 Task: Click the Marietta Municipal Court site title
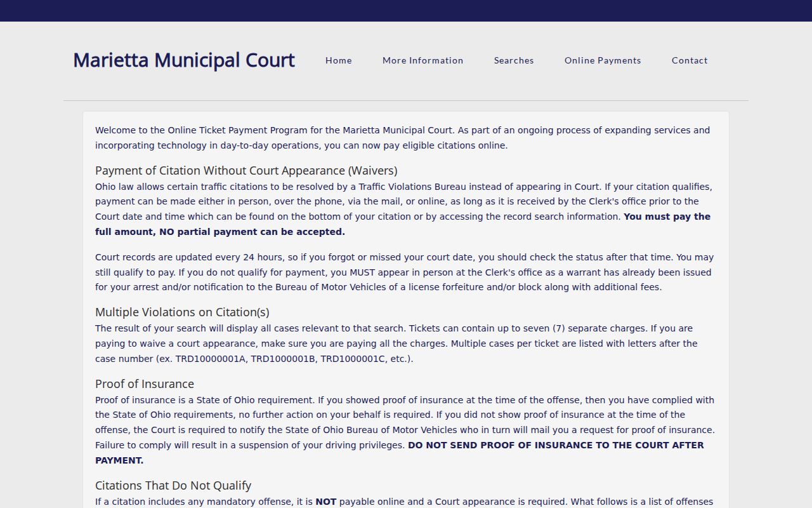(x=184, y=60)
